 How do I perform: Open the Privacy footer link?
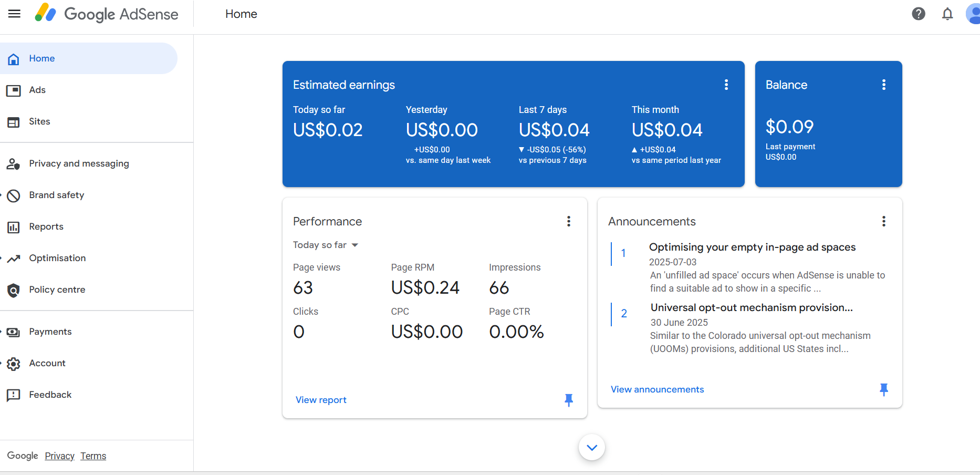pyautogui.click(x=59, y=456)
